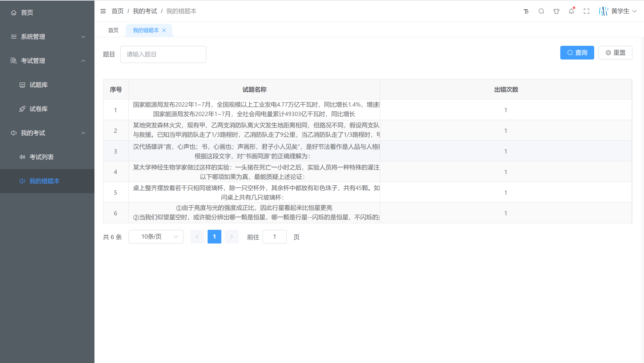This screenshot has width=644, height=363.
Task: Click 我的考试 in the breadcrumb
Action: (145, 11)
